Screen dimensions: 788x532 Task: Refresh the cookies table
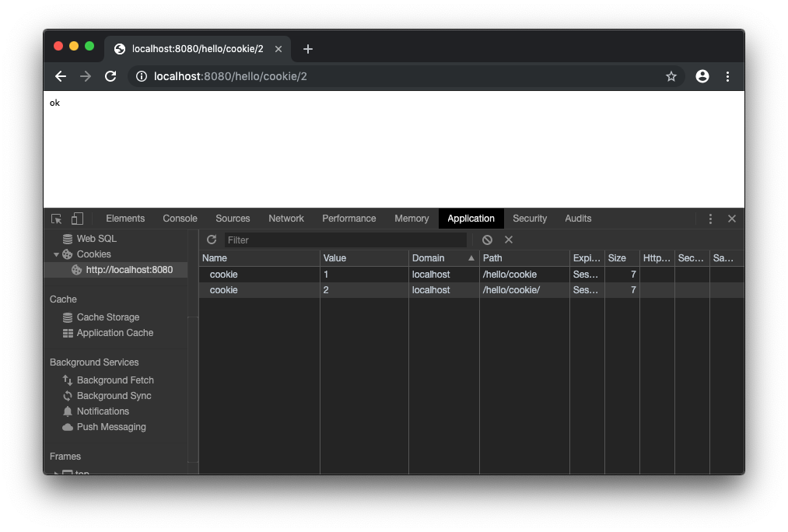pyautogui.click(x=212, y=240)
